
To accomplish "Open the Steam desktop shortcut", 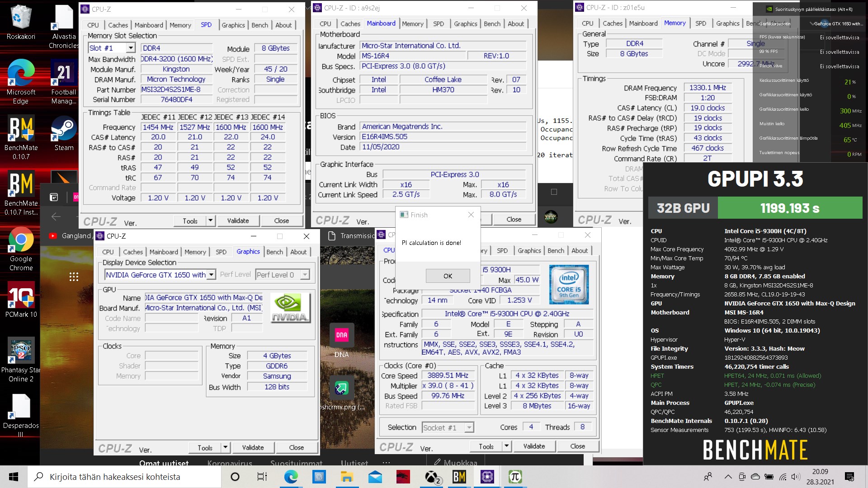I will click(x=64, y=133).
